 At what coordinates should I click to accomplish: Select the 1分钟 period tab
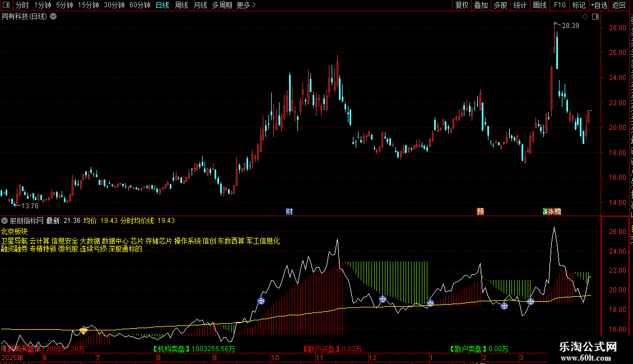43,5
